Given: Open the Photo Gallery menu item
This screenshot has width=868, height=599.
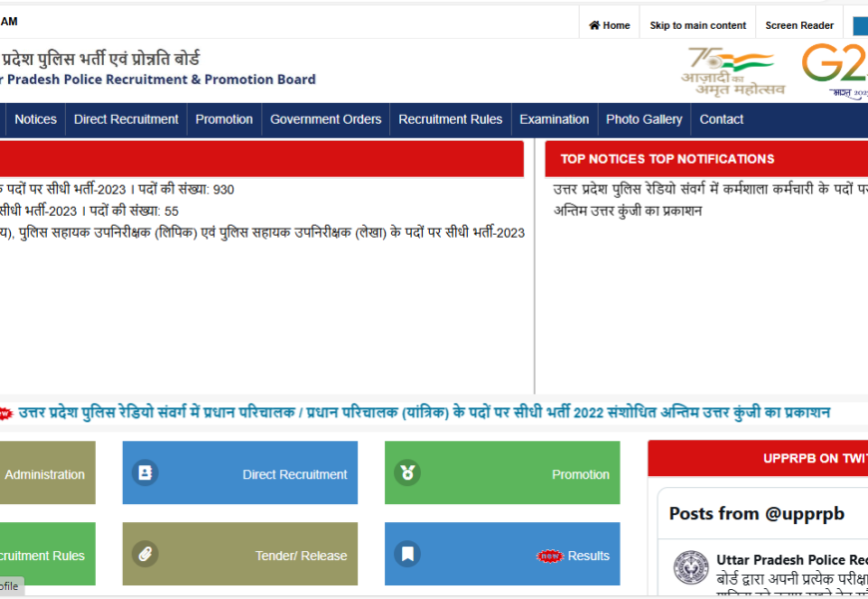Looking at the screenshot, I should 644,119.
